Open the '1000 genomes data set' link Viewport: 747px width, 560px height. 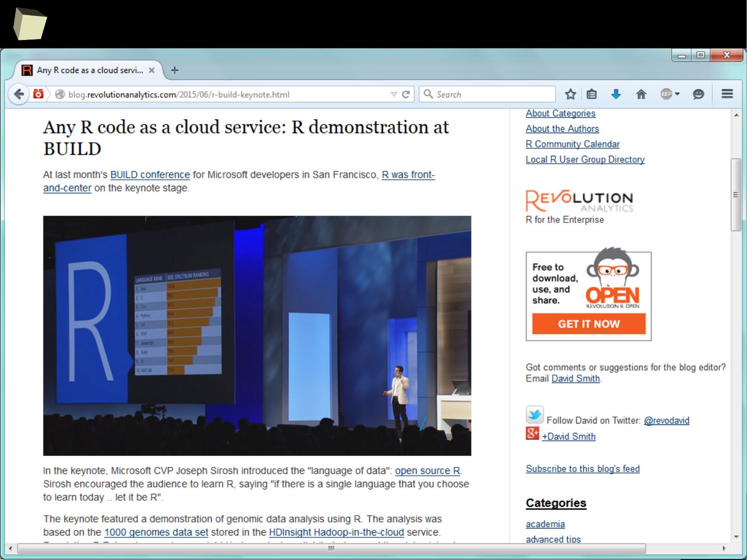pyautogui.click(x=156, y=532)
